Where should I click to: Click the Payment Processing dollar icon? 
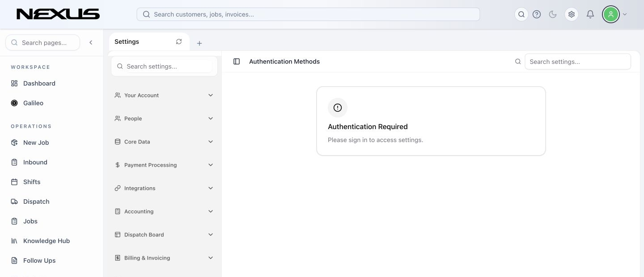click(x=118, y=165)
